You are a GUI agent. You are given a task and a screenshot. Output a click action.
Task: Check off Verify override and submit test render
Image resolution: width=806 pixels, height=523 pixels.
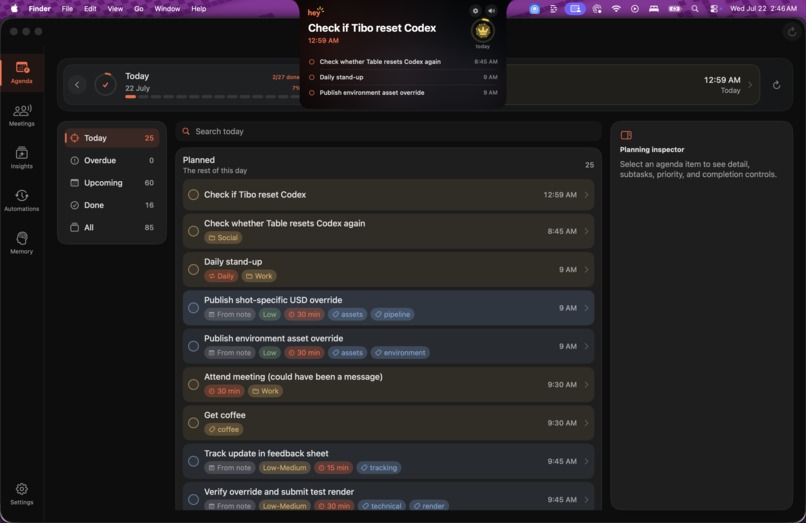[x=193, y=499]
